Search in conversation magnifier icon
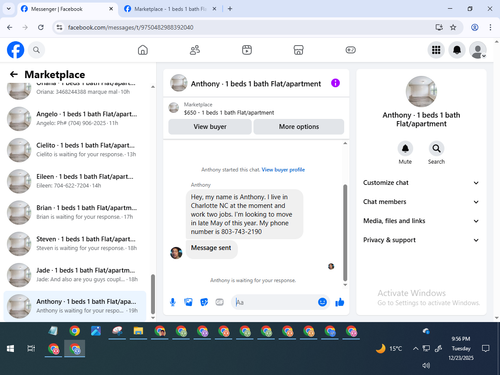500x375 pixels. (x=436, y=149)
